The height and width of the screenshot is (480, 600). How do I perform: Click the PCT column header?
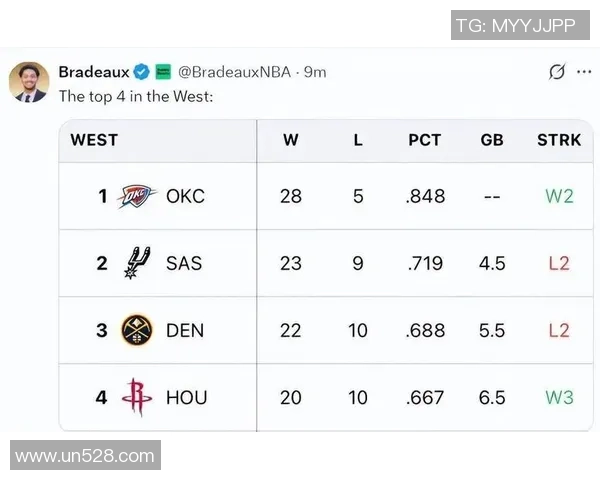coord(425,140)
